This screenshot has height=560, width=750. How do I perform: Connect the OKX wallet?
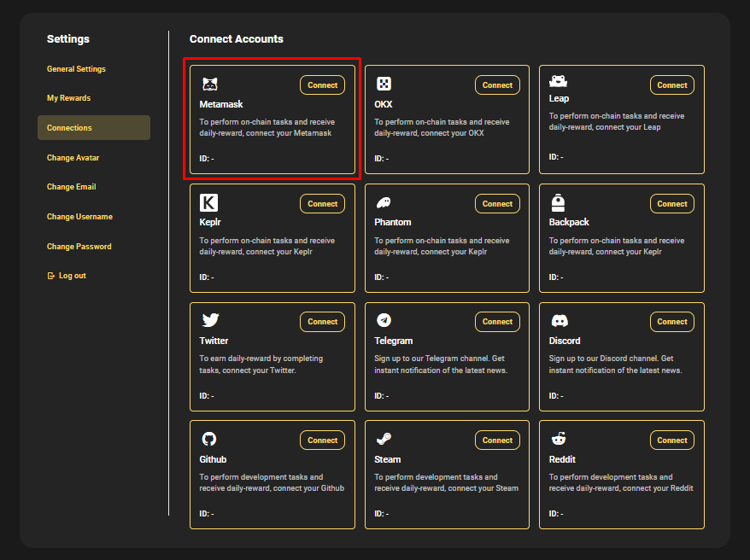click(497, 85)
